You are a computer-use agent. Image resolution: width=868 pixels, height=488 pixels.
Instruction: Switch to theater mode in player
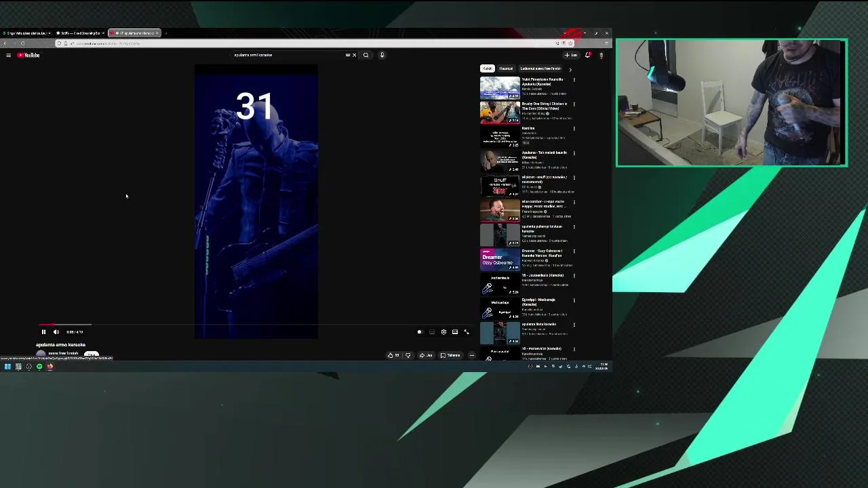click(x=455, y=332)
